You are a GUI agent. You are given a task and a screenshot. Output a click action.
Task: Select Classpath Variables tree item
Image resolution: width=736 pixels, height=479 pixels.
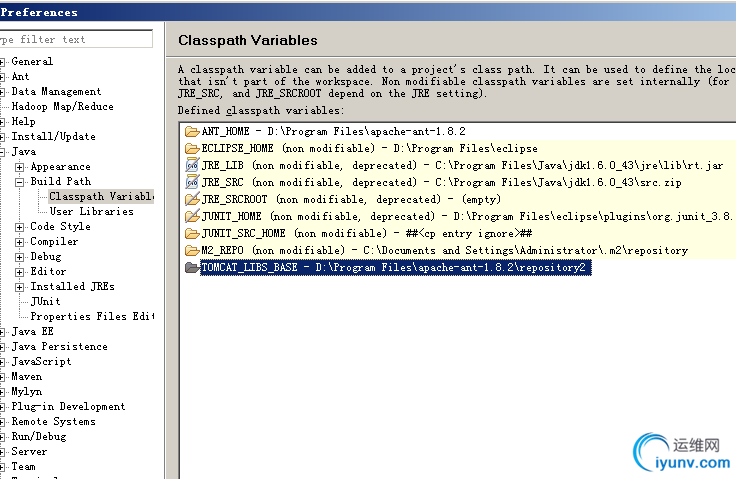click(101, 196)
